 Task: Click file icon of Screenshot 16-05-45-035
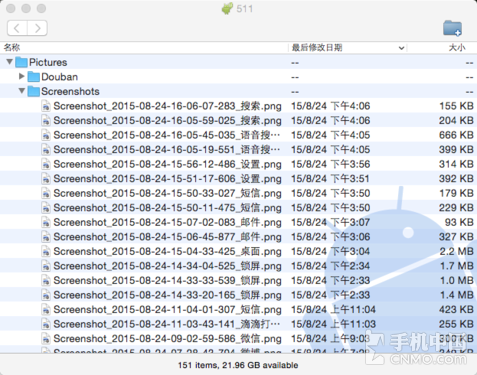pos(46,135)
